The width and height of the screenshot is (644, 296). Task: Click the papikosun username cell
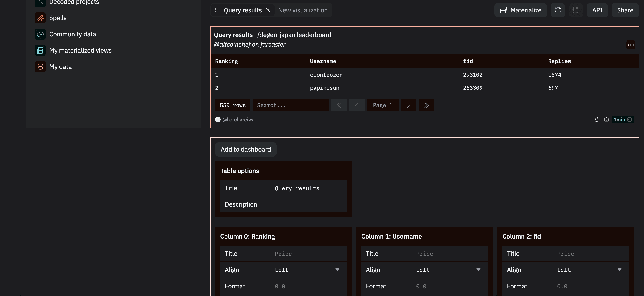point(324,88)
